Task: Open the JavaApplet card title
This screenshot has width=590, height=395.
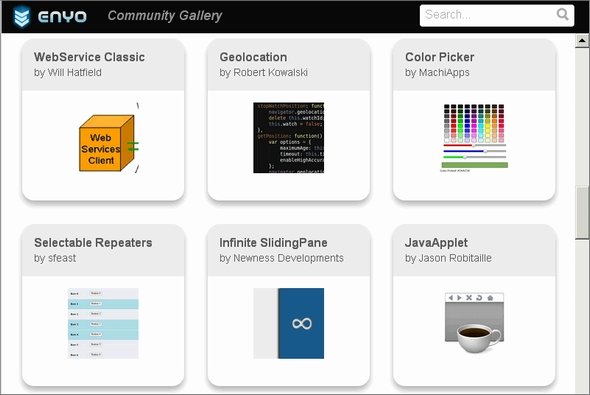Action: (436, 243)
